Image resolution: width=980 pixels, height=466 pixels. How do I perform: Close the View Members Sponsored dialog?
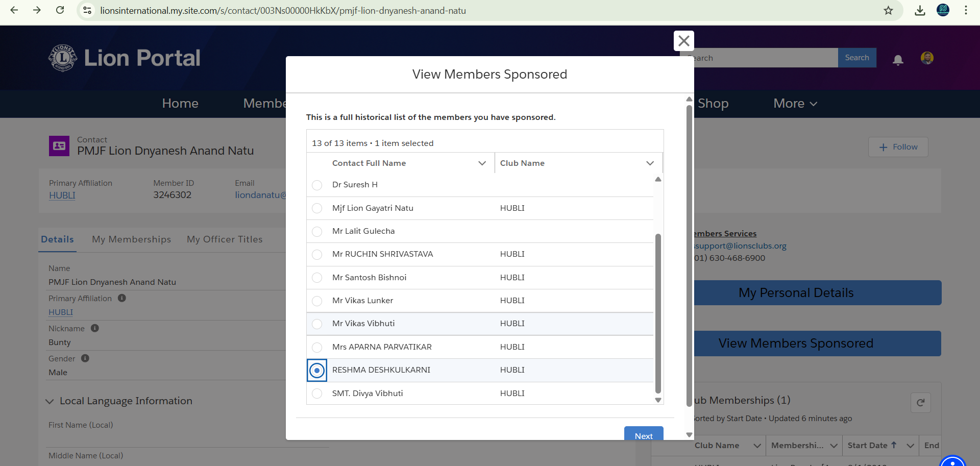pyautogui.click(x=683, y=41)
